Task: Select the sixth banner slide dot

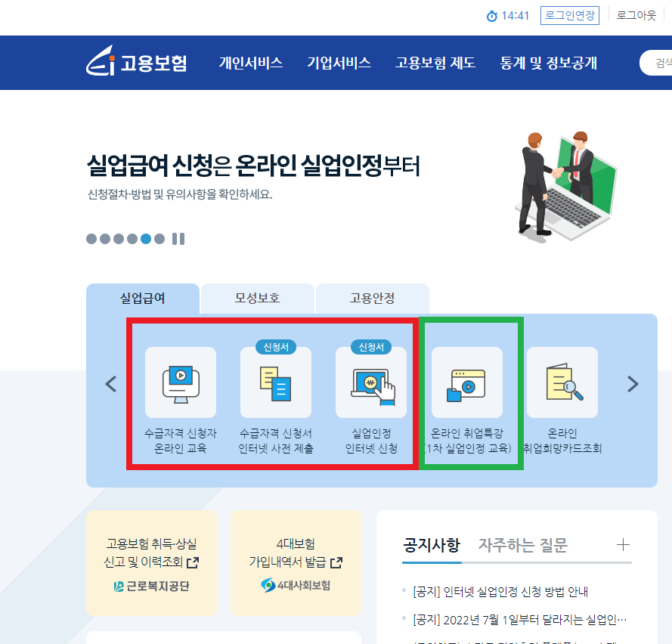Action: pos(159,239)
